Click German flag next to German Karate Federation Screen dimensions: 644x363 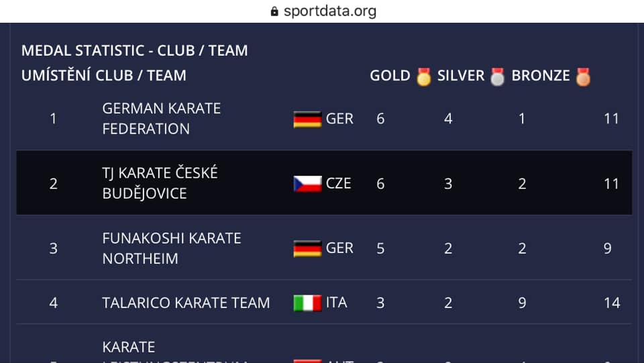click(307, 119)
